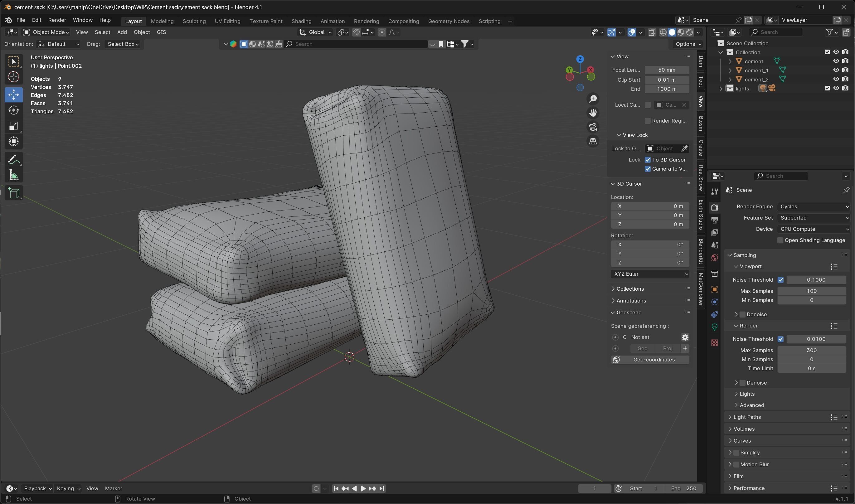Select the Add Cube tool
Image resolution: width=855 pixels, height=504 pixels.
(x=14, y=192)
